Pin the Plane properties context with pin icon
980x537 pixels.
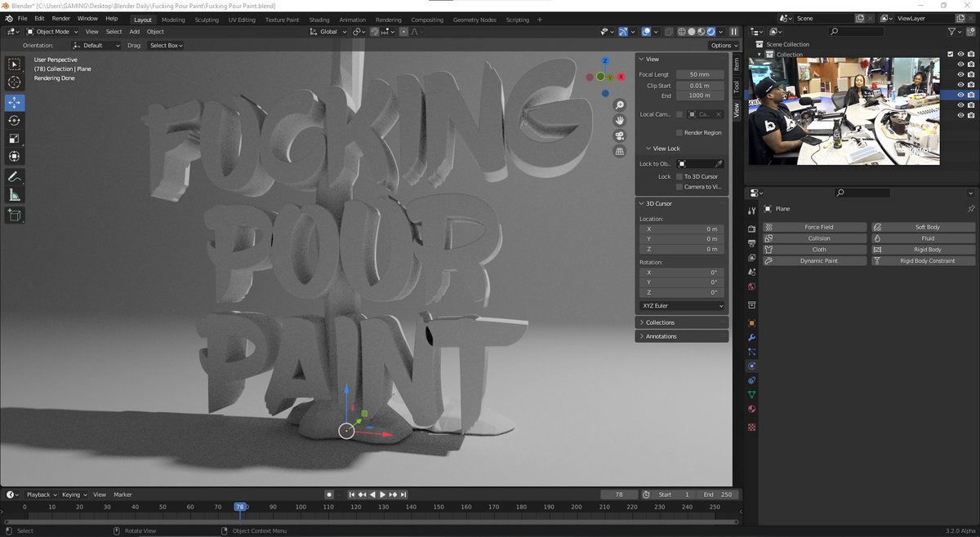coord(971,209)
